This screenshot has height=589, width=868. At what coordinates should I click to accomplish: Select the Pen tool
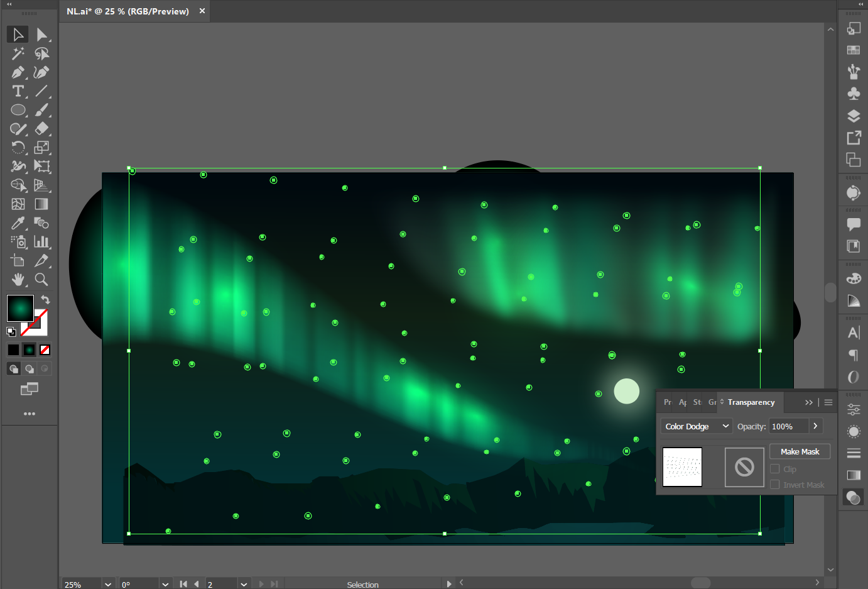[18, 72]
